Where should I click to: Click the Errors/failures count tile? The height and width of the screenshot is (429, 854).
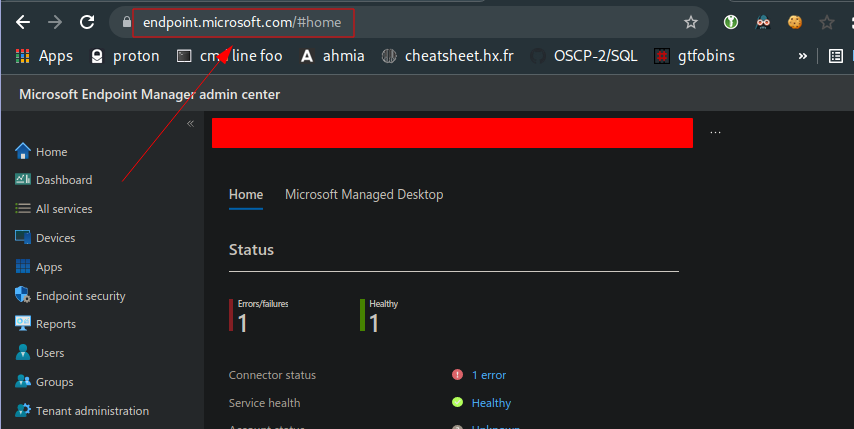click(x=259, y=316)
